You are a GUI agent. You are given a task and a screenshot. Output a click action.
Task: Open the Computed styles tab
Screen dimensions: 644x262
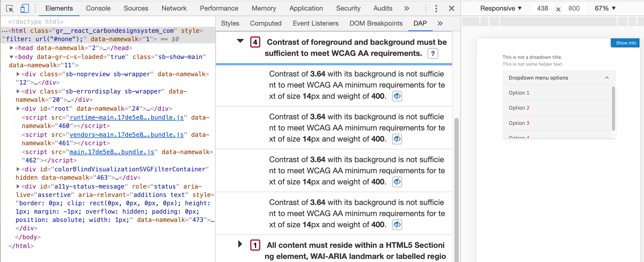tap(265, 23)
